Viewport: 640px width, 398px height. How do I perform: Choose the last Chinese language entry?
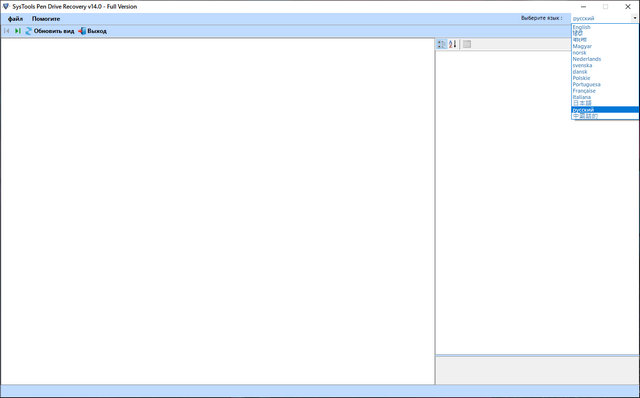tap(605, 116)
